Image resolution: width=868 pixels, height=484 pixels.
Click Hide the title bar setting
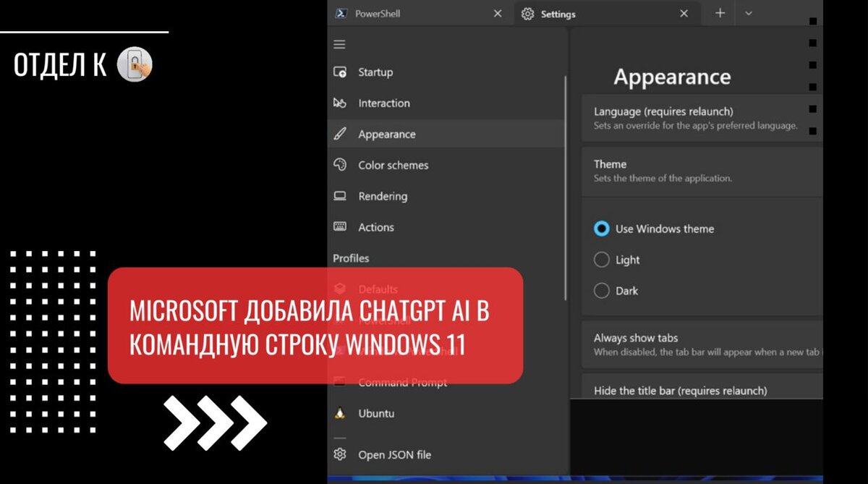(702, 386)
